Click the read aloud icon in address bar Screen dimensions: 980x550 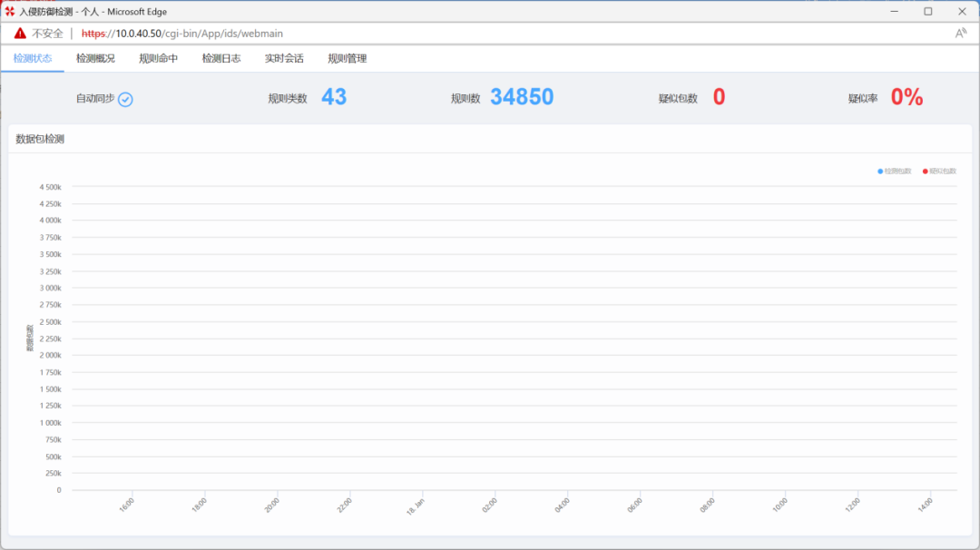(x=961, y=34)
